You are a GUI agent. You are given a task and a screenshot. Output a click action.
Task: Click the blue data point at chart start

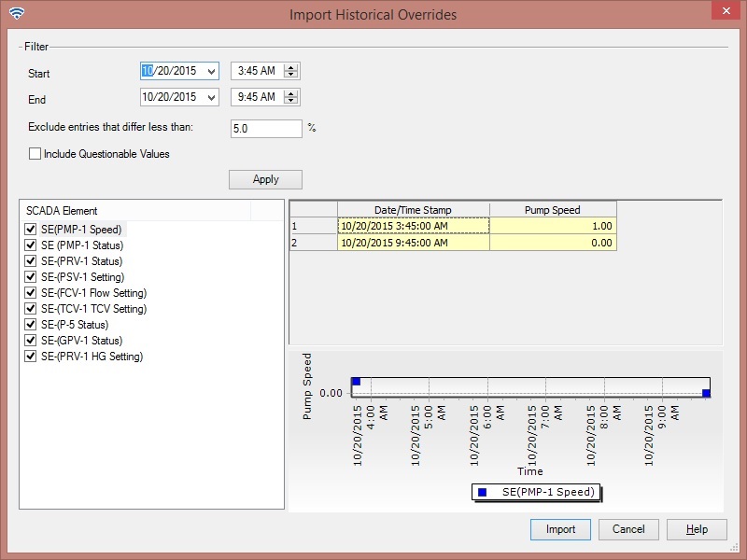[x=356, y=382]
